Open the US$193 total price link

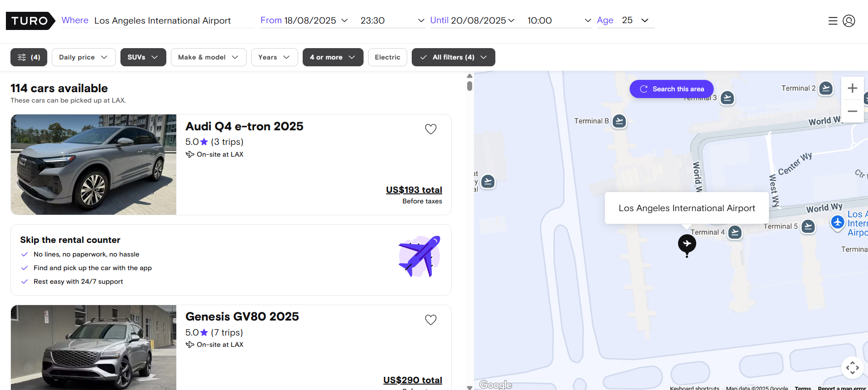tap(414, 190)
